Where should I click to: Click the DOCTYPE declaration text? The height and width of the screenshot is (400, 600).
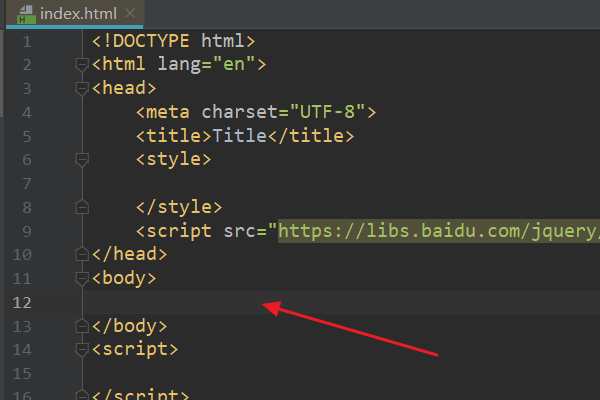tap(174, 41)
